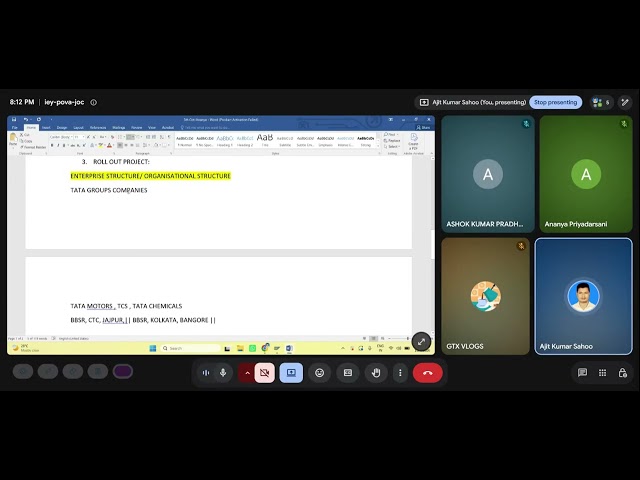Toggle underline formatting
Screen dimensions: 640x480
64,145
